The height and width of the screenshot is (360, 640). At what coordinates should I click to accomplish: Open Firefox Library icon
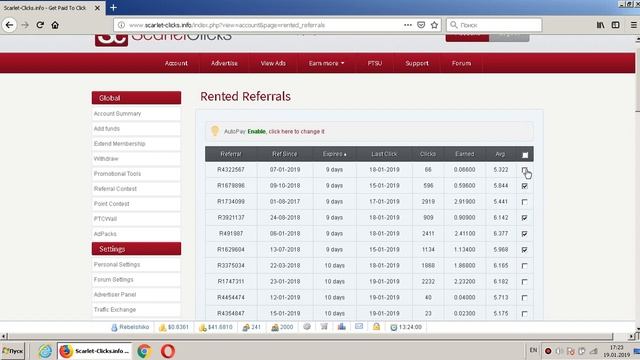tap(600, 25)
